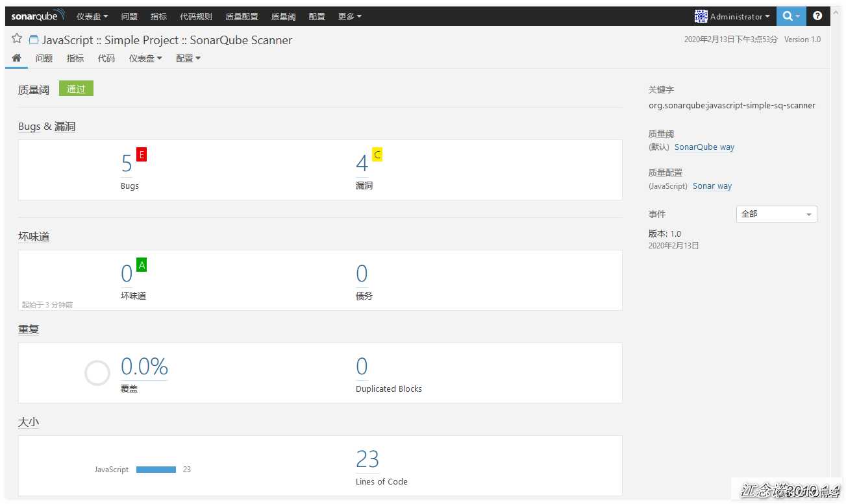Switch to the project 代码 tab
This screenshot has width=846, height=504.
pyautogui.click(x=106, y=58)
